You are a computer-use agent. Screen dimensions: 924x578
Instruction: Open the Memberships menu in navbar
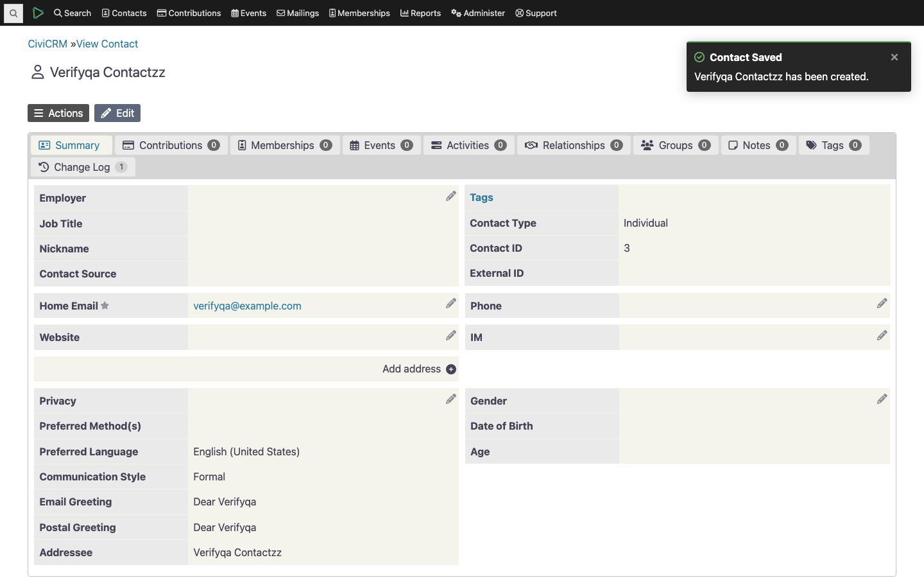pos(359,13)
